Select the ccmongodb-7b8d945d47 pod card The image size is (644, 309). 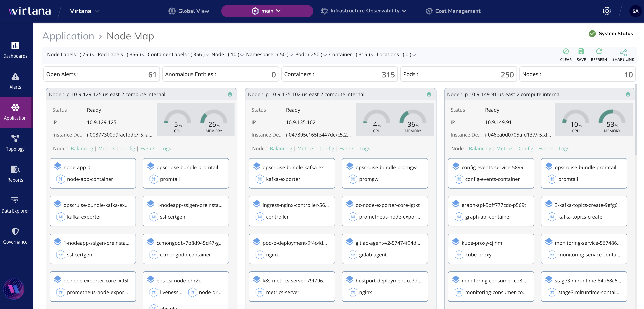[x=186, y=249]
